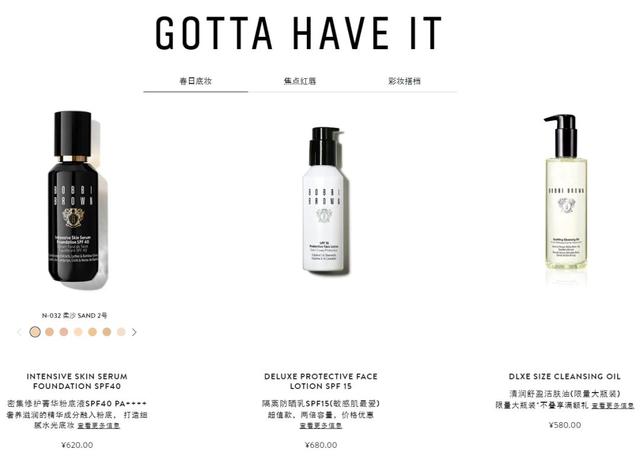Click the previous shade arrow chevron
Screen dimensions: 640x456
pyautogui.click(x=19, y=332)
